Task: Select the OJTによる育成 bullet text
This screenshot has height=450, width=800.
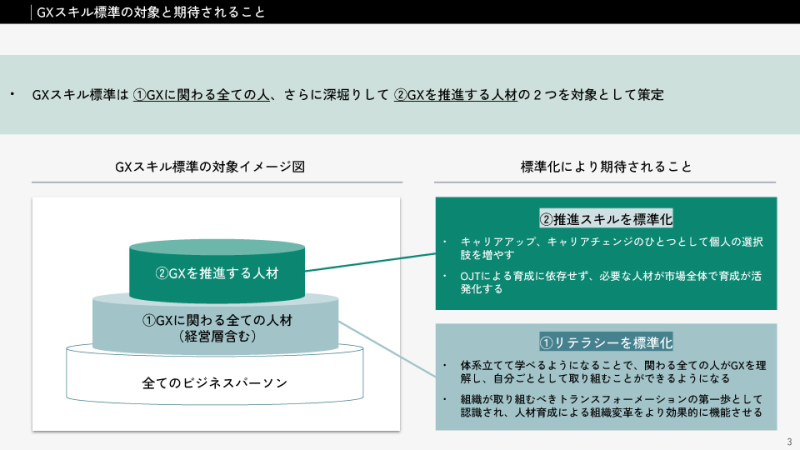Action: [610, 282]
